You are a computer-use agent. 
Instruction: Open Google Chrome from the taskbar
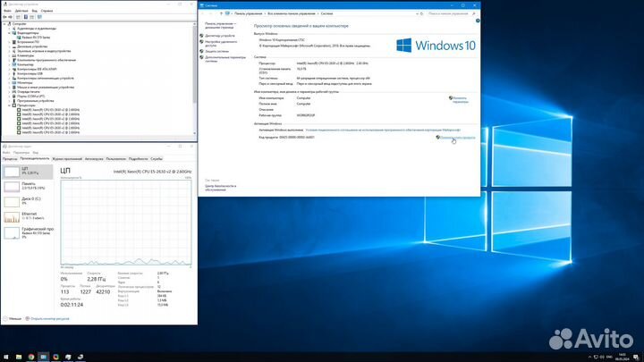pyautogui.click(x=30, y=357)
